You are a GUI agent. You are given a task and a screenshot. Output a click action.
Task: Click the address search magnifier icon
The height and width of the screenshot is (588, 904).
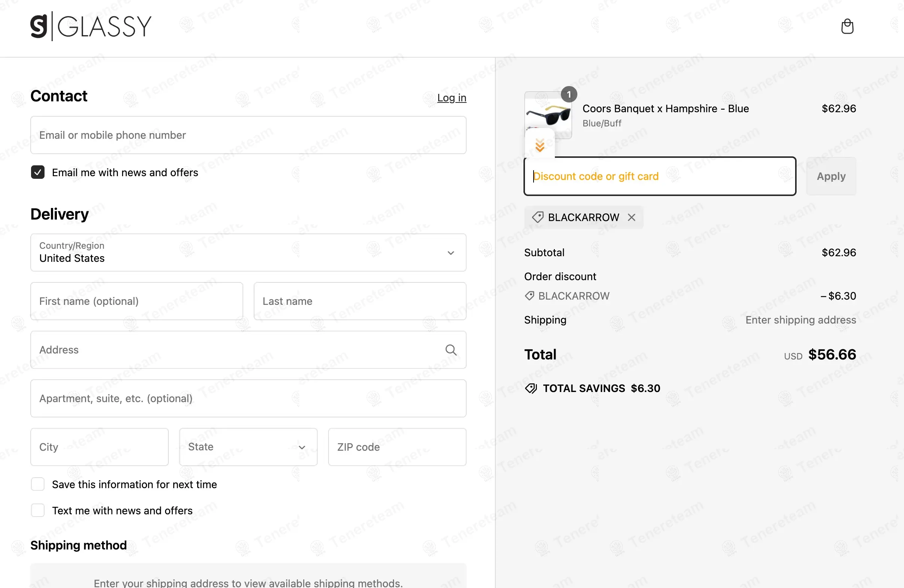(x=451, y=350)
